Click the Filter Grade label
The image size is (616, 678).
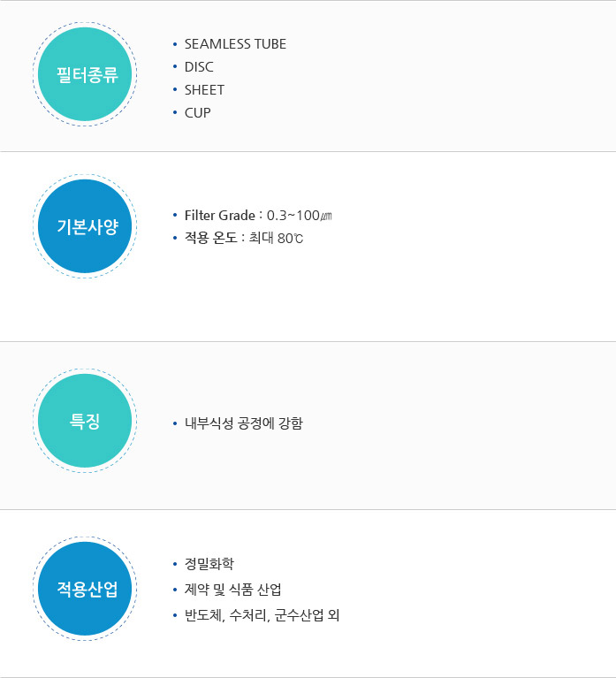(221, 216)
